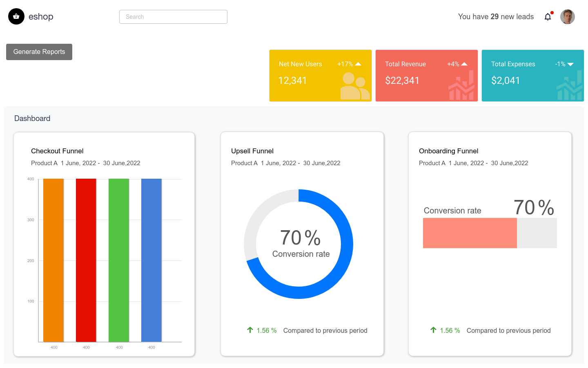Switch to the Dashboard section
588x368 pixels.
click(32, 118)
